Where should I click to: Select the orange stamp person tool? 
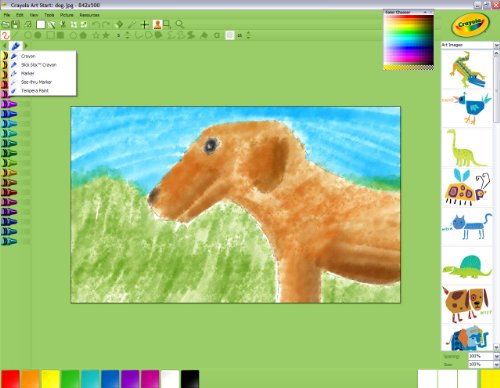pos(157,24)
